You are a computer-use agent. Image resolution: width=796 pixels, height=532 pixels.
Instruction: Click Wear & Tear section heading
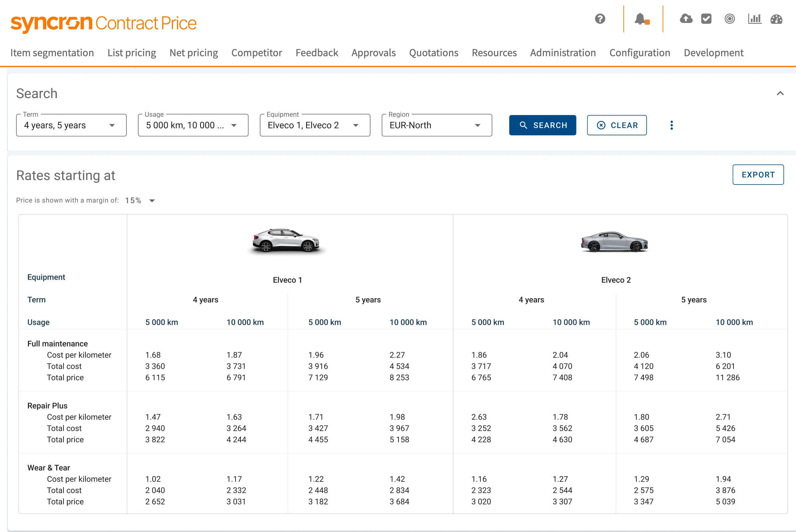(x=49, y=468)
